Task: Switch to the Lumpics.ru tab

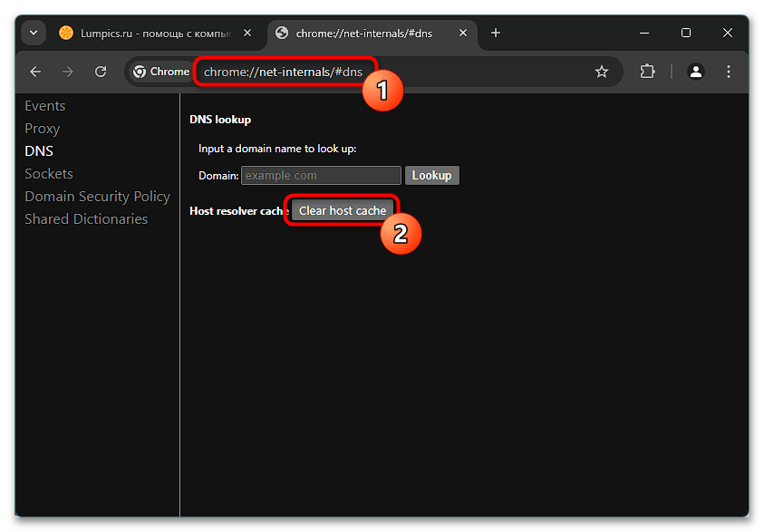Action: click(156, 34)
